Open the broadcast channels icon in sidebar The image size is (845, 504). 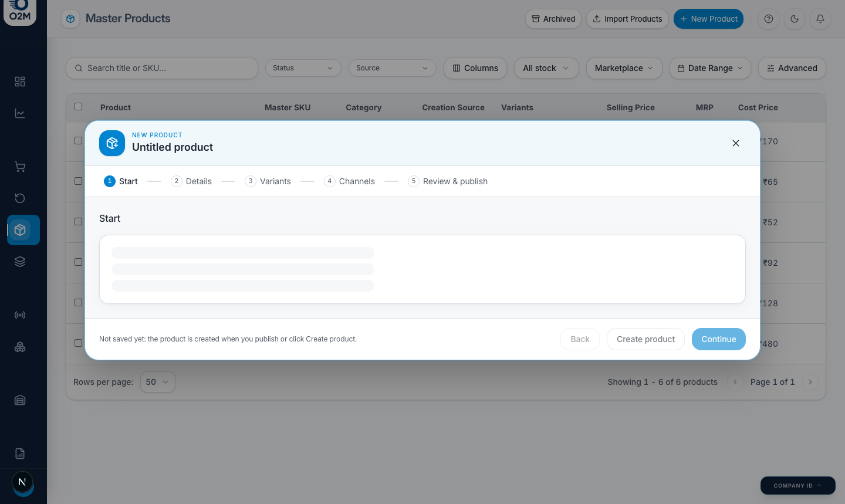(x=20, y=315)
